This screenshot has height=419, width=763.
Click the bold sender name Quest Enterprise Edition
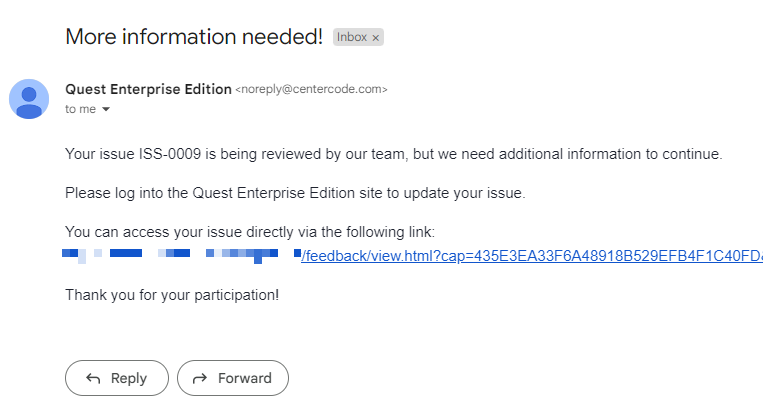pos(148,89)
